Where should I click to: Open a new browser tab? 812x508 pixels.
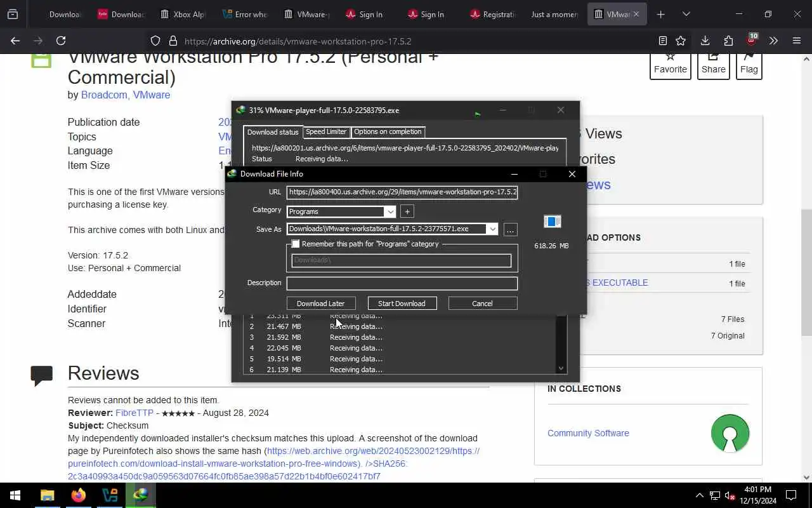[x=660, y=14]
